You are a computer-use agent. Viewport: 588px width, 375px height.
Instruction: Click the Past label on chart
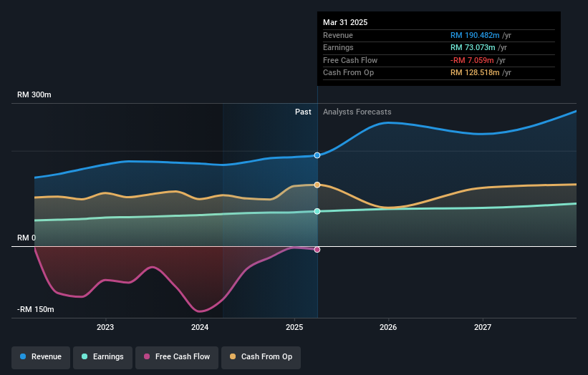click(303, 112)
